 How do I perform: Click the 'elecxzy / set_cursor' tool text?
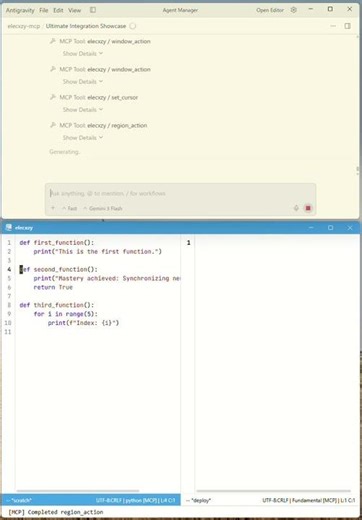(x=113, y=97)
